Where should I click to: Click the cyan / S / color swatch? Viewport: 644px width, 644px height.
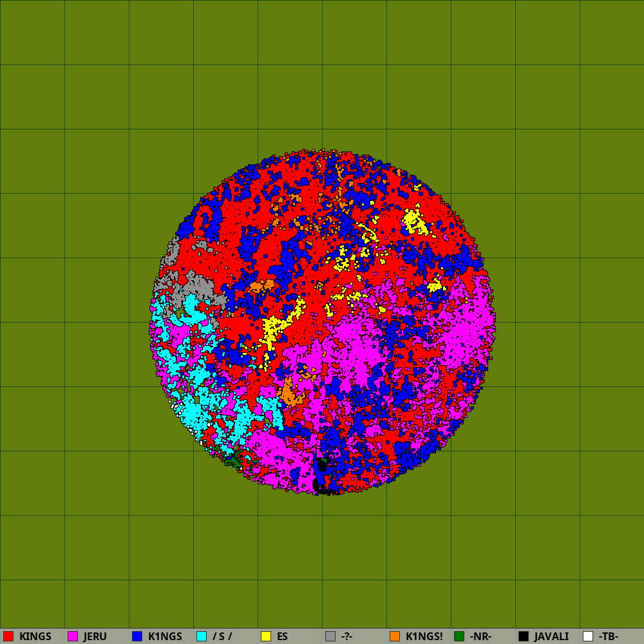202,636
